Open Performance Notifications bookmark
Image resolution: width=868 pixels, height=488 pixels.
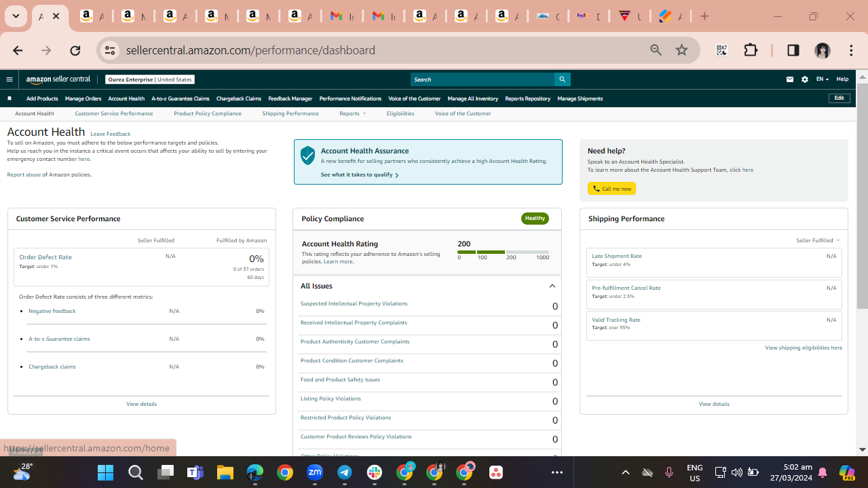350,98
